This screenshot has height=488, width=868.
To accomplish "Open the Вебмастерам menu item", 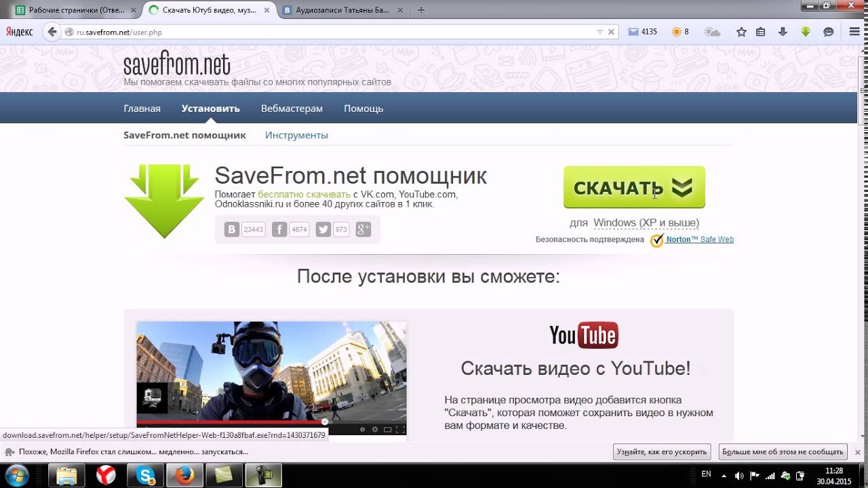I will pos(292,108).
